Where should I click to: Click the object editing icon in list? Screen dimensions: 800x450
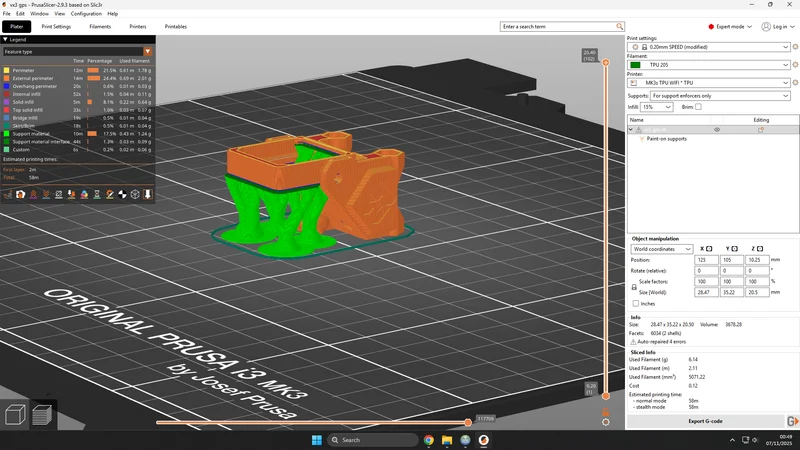click(761, 130)
